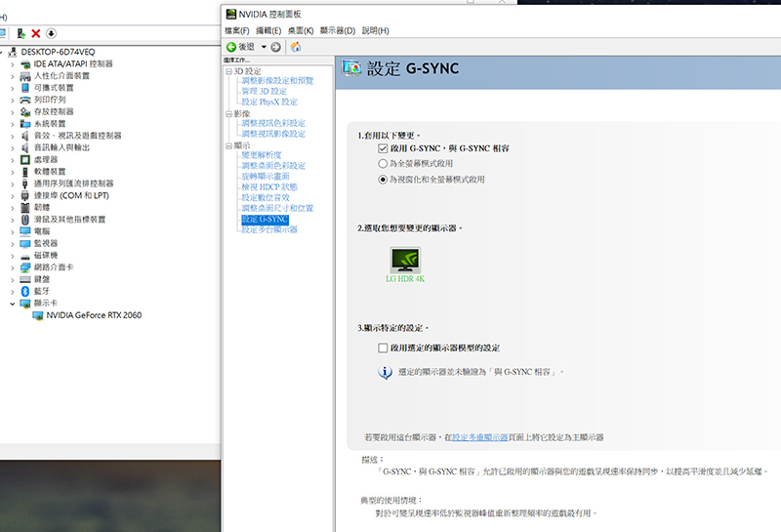The image size is (781, 532).
Task: Click the update driver icon in Device Manager toolbar
Action: click(21, 33)
